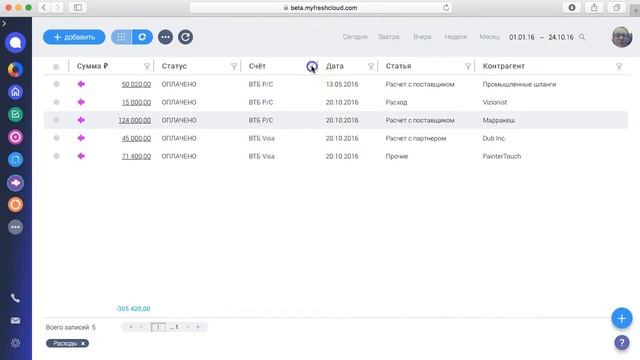Open the blue square documents sidebar icon
Viewport: 640px width, 360px height.
16,160
